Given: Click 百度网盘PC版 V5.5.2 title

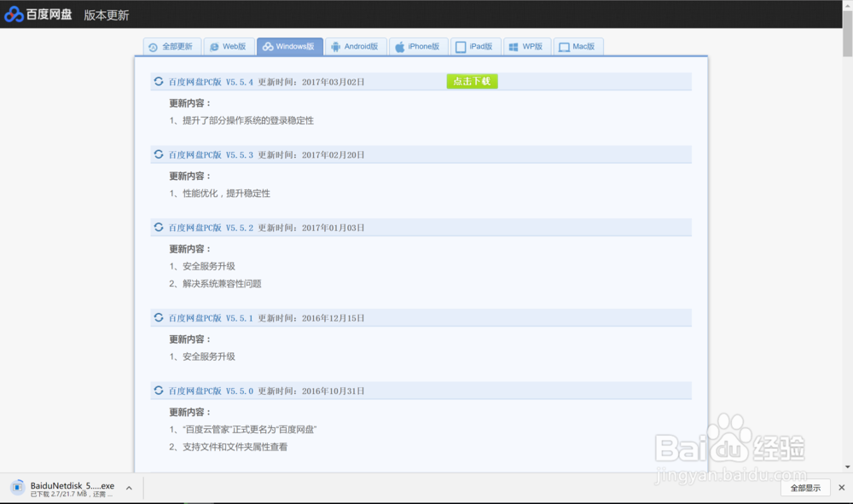Looking at the screenshot, I should (x=211, y=228).
